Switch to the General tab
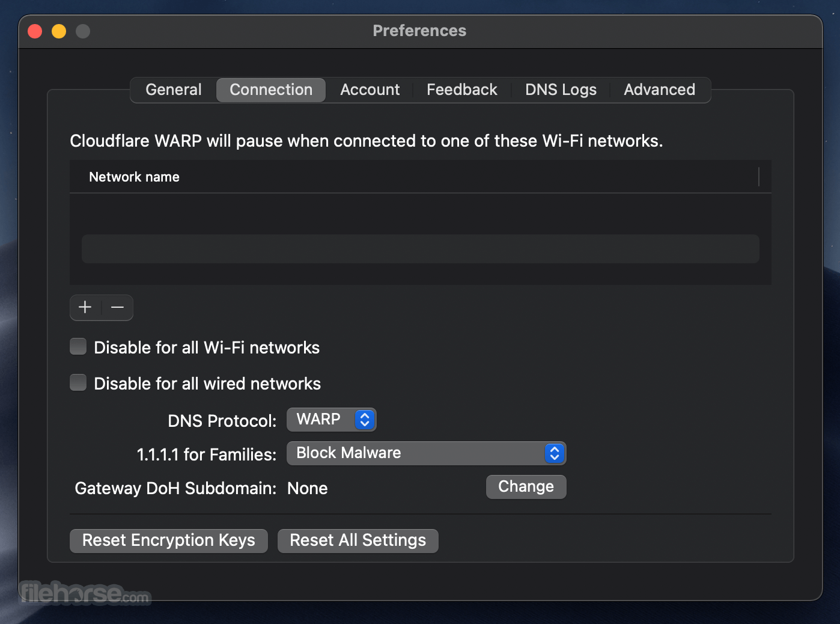The image size is (840, 624). tap(174, 90)
